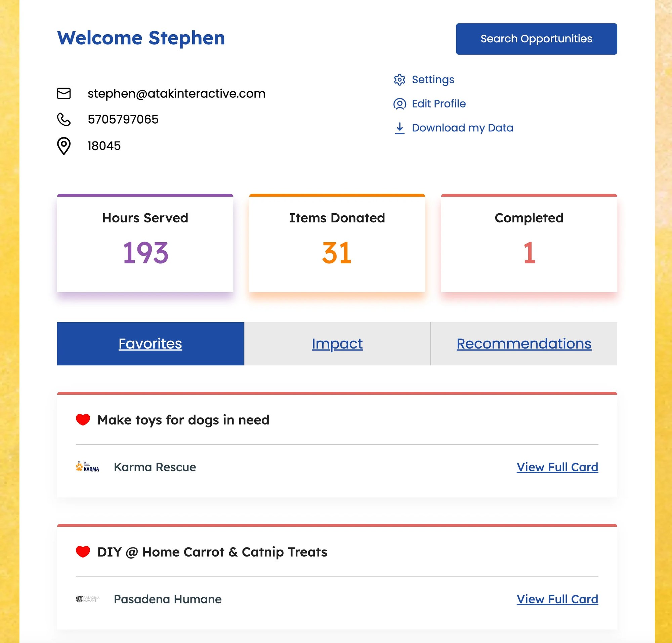Click Download my Data menu option
The height and width of the screenshot is (643, 672).
pos(462,128)
